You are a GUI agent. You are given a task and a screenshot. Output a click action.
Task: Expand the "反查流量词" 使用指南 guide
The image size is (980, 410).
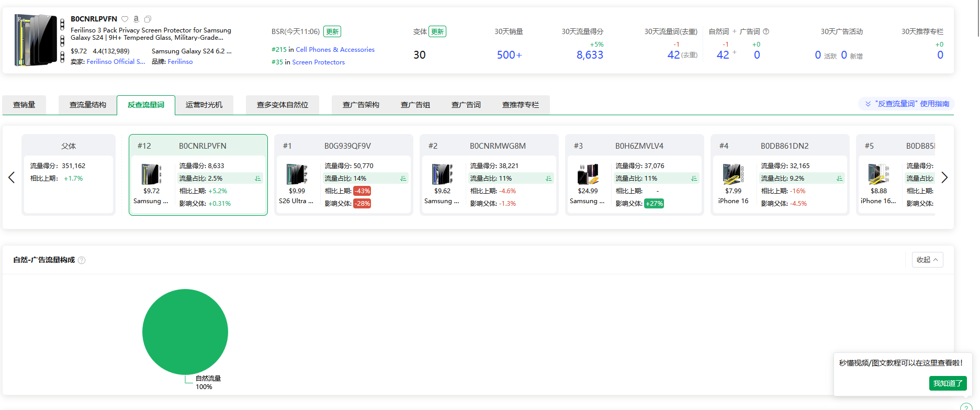click(907, 104)
